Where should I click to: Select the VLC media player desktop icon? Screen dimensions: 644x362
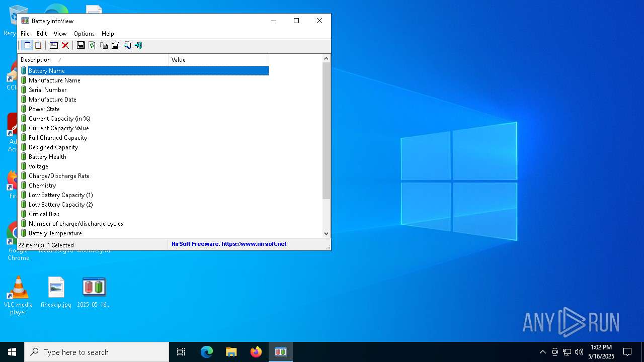(x=18, y=296)
